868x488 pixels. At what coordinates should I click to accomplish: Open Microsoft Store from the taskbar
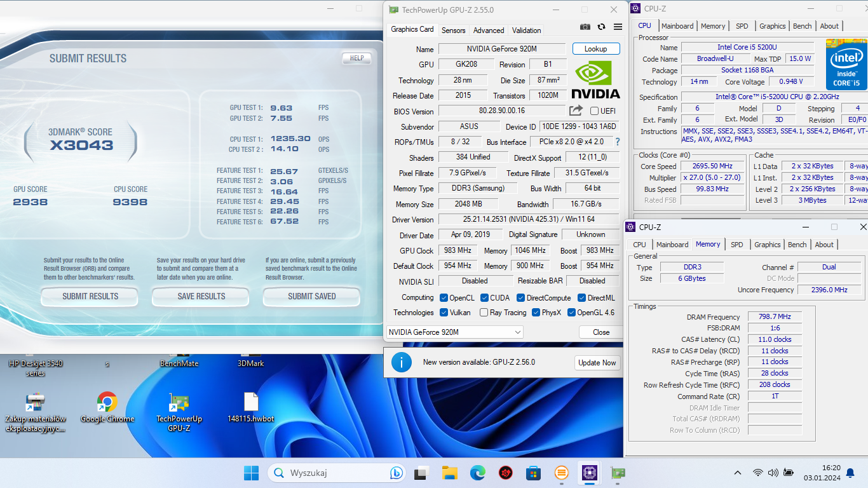533,473
